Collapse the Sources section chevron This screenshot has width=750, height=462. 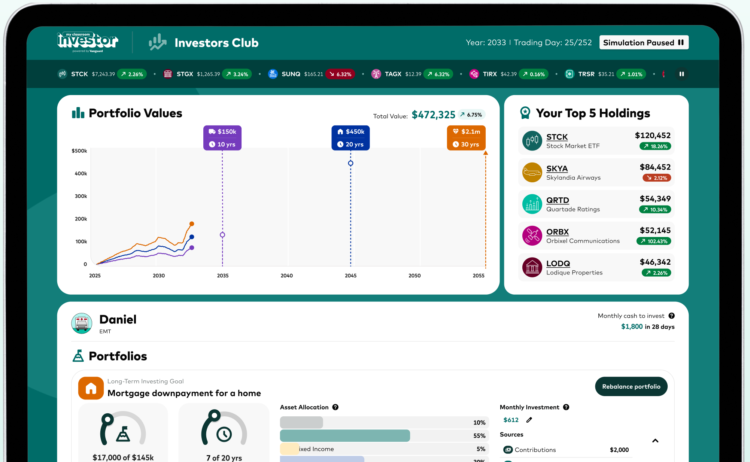pos(655,440)
